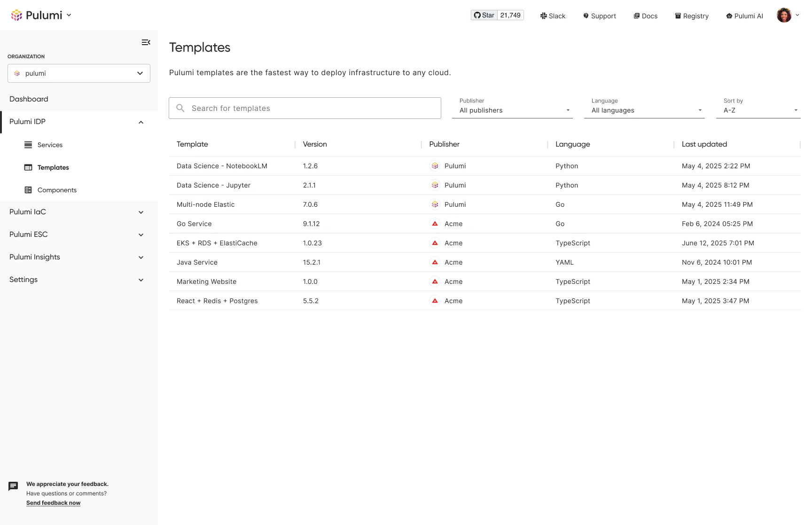Focus the Search for templates field
812x525 pixels.
tap(305, 108)
